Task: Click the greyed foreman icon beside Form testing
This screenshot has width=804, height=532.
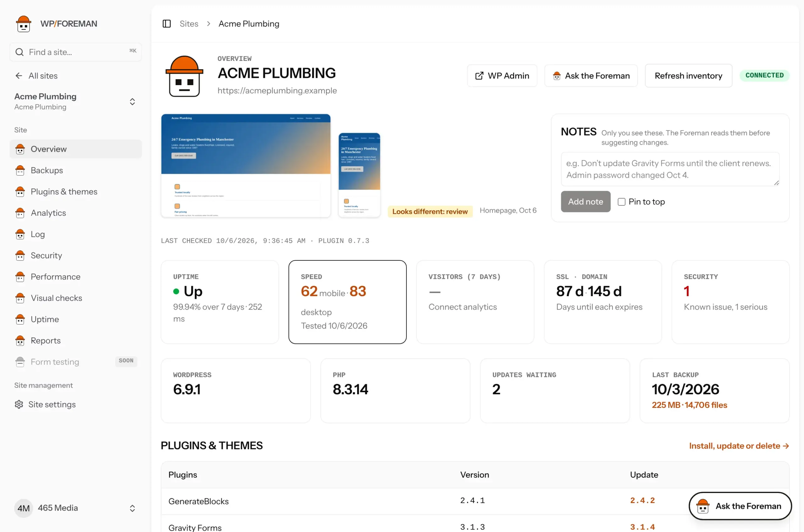Action: (x=20, y=362)
